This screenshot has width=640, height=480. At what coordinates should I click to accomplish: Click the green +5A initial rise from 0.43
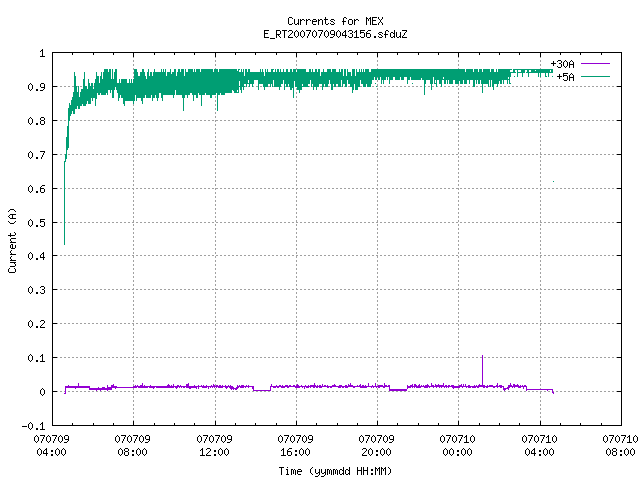(x=64, y=204)
